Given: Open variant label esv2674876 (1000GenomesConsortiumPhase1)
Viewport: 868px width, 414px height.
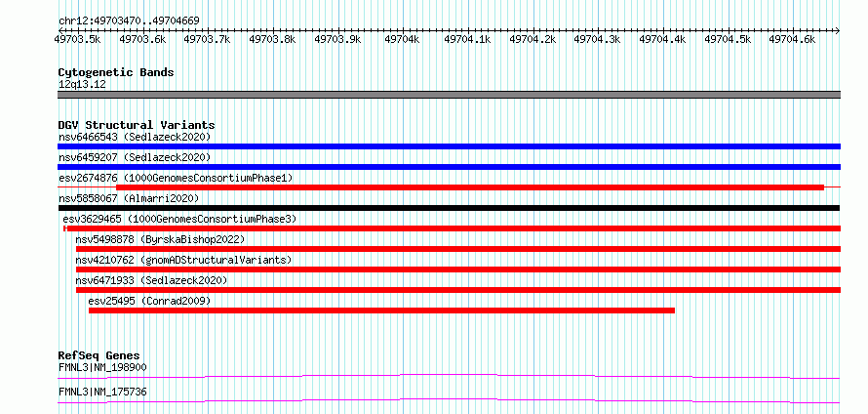Looking at the screenshot, I should click(x=176, y=178).
